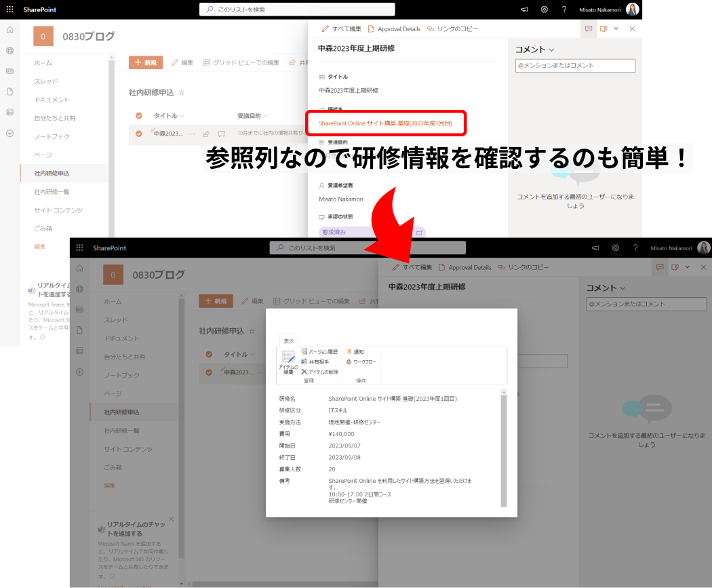Open the SharePoint Online サイト構築 基礎 lookup link
Image resolution: width=712 pixels, height=588 pixels.
click(385, 123)
